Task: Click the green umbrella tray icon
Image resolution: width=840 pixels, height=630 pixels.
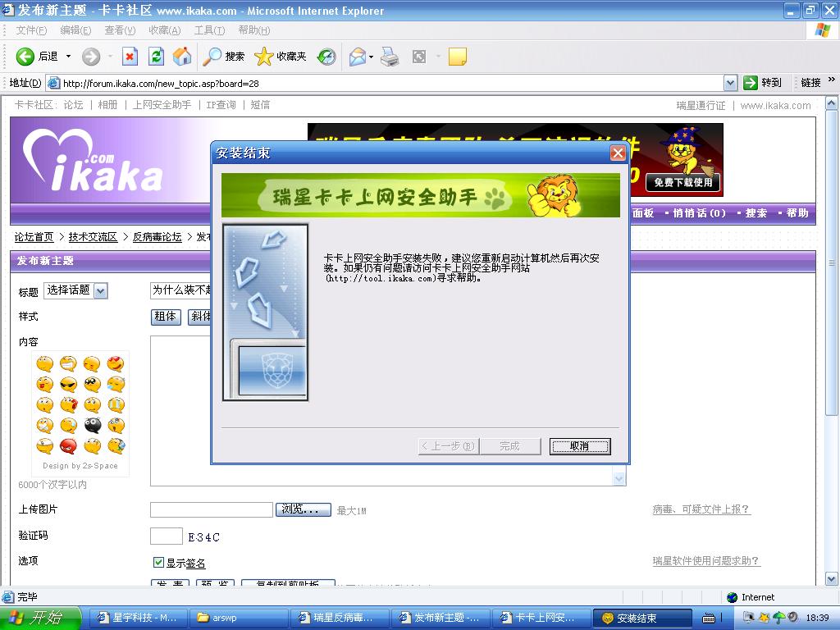Action: [778, 619]
